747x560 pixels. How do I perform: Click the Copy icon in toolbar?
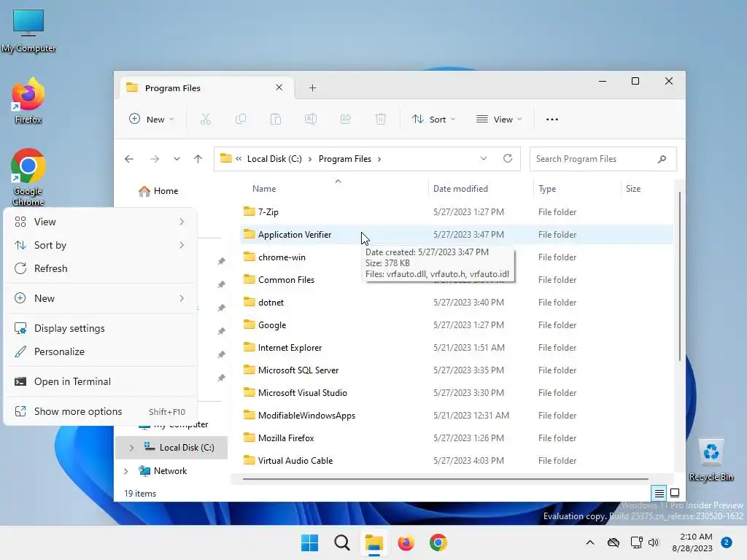(241, 119)
